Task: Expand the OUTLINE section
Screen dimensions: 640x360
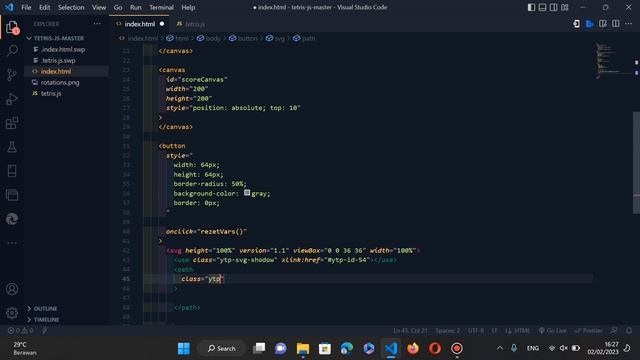Action: tap(45, 308)
